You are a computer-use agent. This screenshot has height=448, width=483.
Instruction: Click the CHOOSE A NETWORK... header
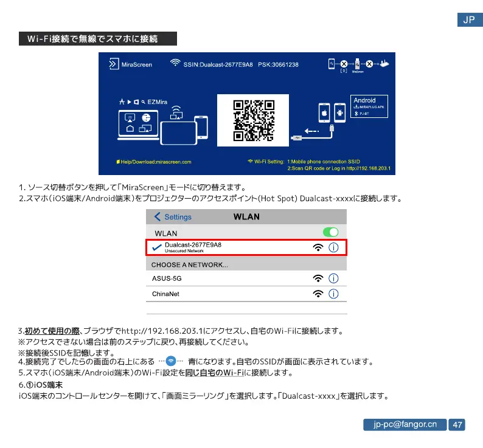tap(189, 265)
